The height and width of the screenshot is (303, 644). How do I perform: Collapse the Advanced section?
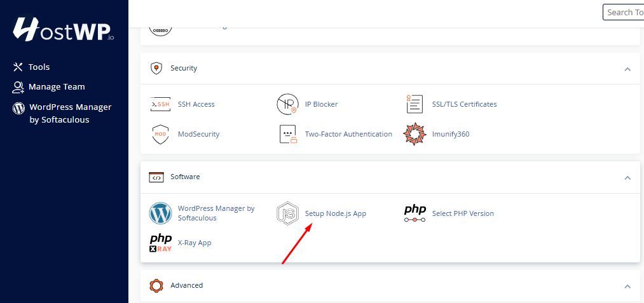click(x=627, y=286)
